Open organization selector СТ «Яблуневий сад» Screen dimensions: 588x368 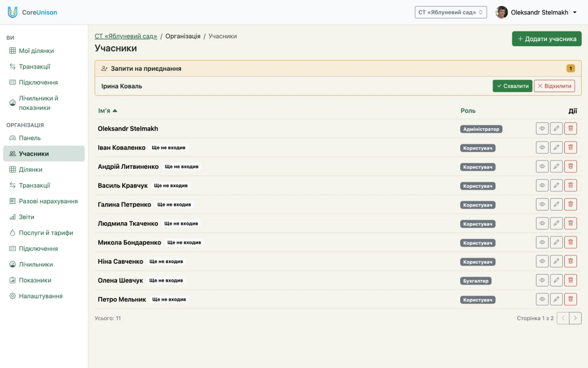(x=451, y=12)
